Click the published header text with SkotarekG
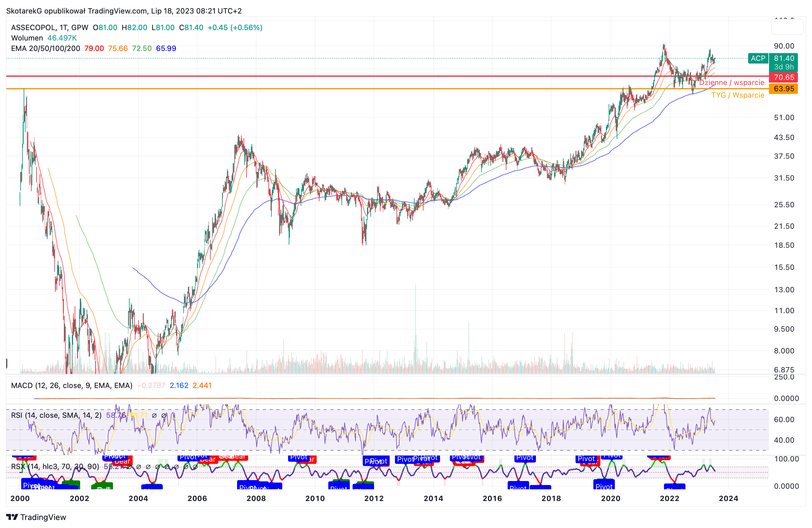The image size is (812, 528). (124, 11)
